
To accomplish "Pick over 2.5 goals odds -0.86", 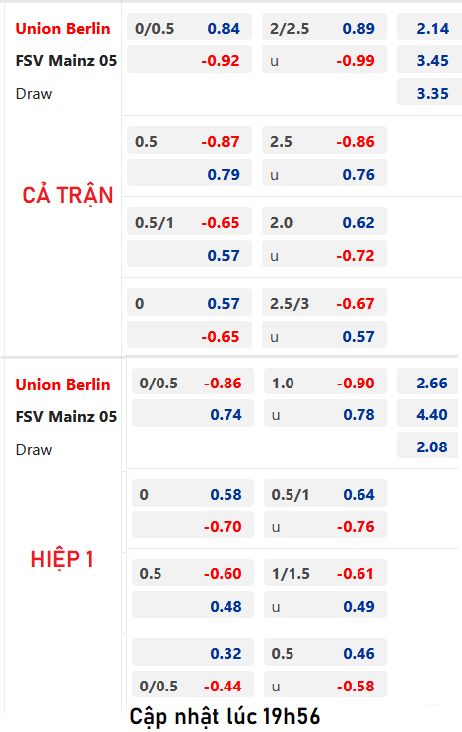I will pyautogui.click(x=324, y=141).
